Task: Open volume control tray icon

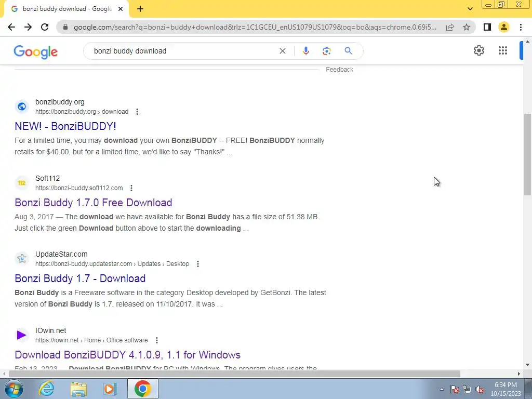Action: [480, 390]
